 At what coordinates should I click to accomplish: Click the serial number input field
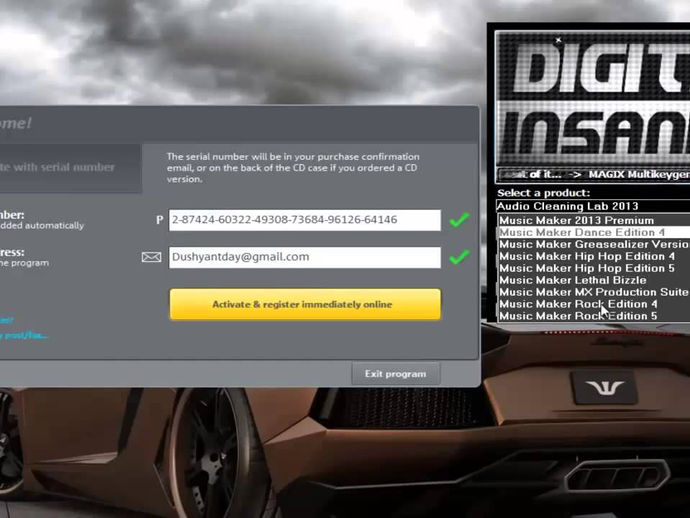click(305, 220)
